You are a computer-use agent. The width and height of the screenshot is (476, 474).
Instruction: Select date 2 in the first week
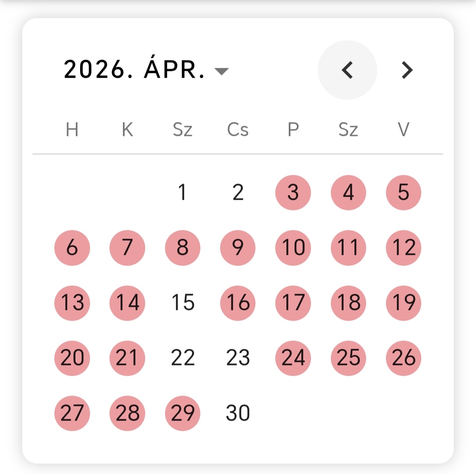pos(238,193)
